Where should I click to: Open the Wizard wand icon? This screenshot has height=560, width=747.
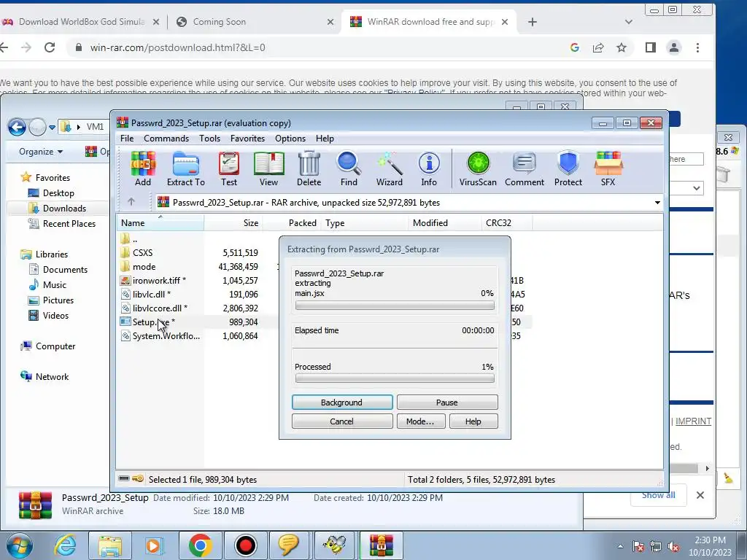[x=390, y=168]
